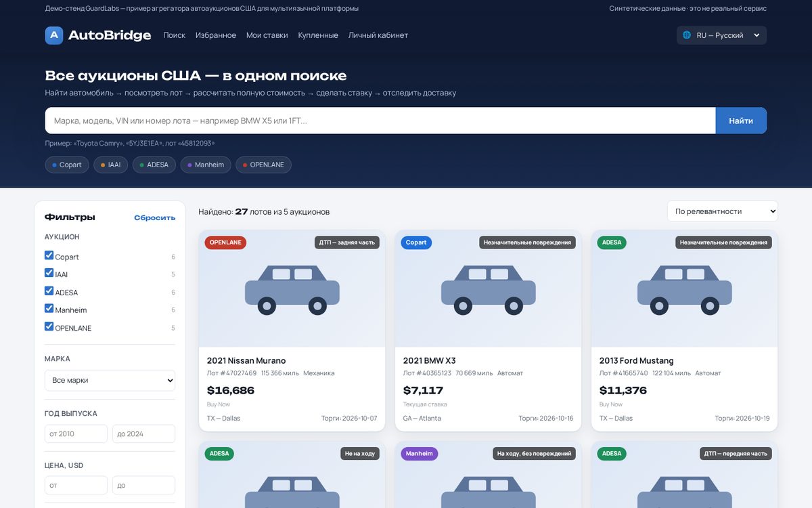The image size is (812, 508).
Task: Open Купленные section
Action: point(318,35)
